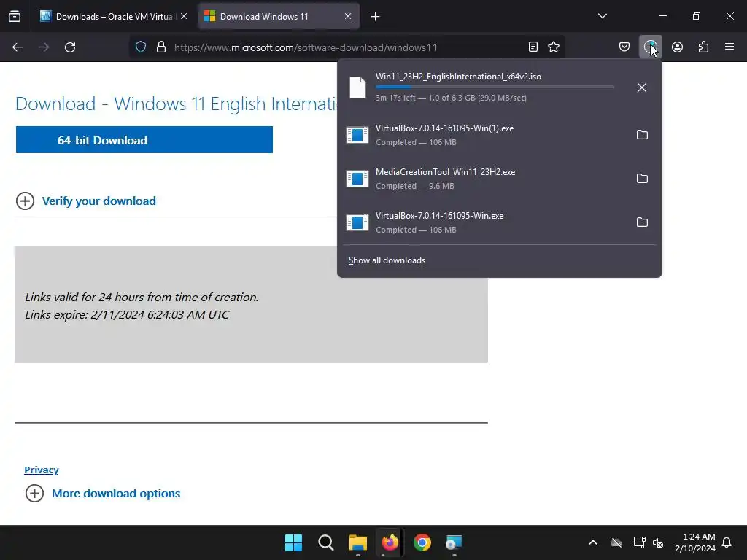747x560 pixels.
Task: Expand Verify your download section
Action: pos(86,201)
